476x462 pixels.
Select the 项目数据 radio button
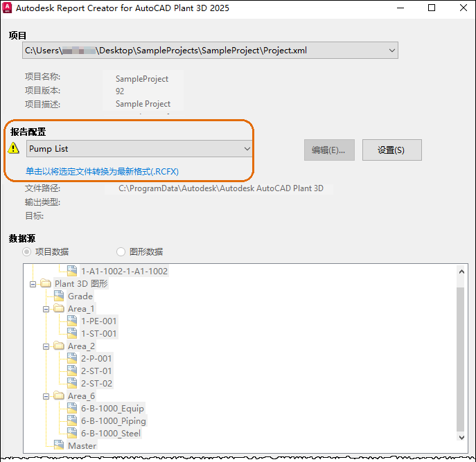tap(27, 251)
